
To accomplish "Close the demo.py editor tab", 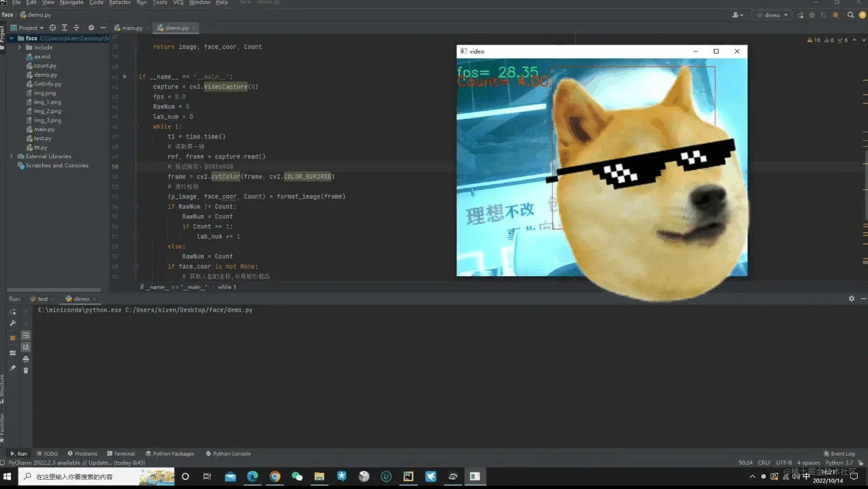I will (x=193, y=28).
